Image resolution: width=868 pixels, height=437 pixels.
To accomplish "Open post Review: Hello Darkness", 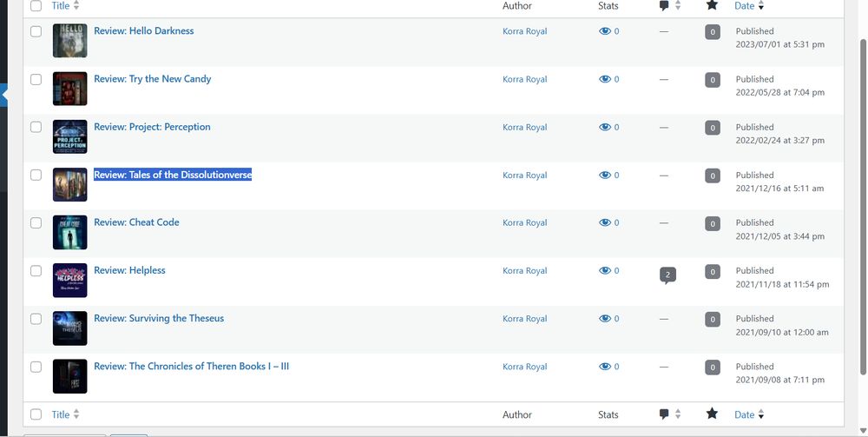I will pos(144,31).
